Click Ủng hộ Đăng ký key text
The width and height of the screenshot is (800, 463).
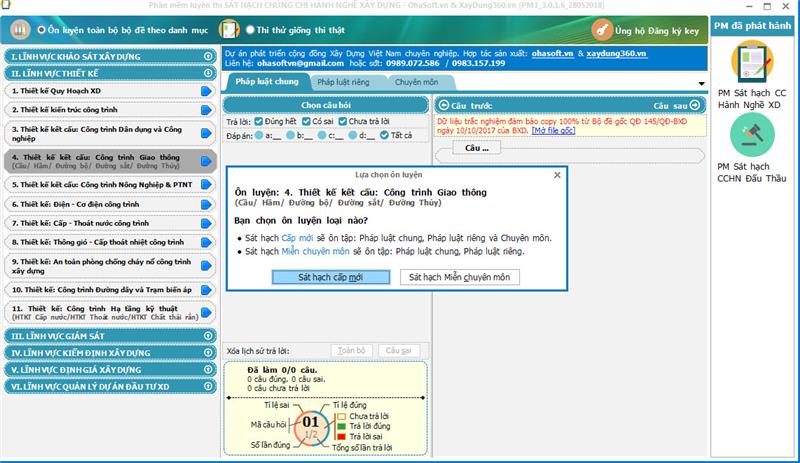click(657, 31)
